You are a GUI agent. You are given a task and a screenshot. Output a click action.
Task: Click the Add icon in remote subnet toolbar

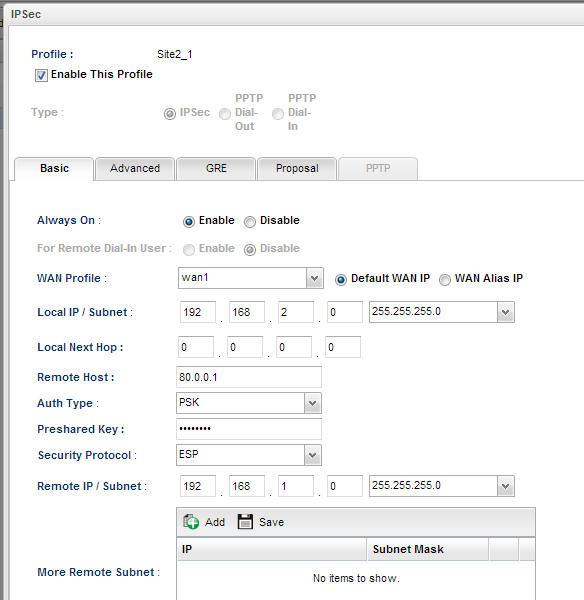pyautogui.click(x=191, y=522)
